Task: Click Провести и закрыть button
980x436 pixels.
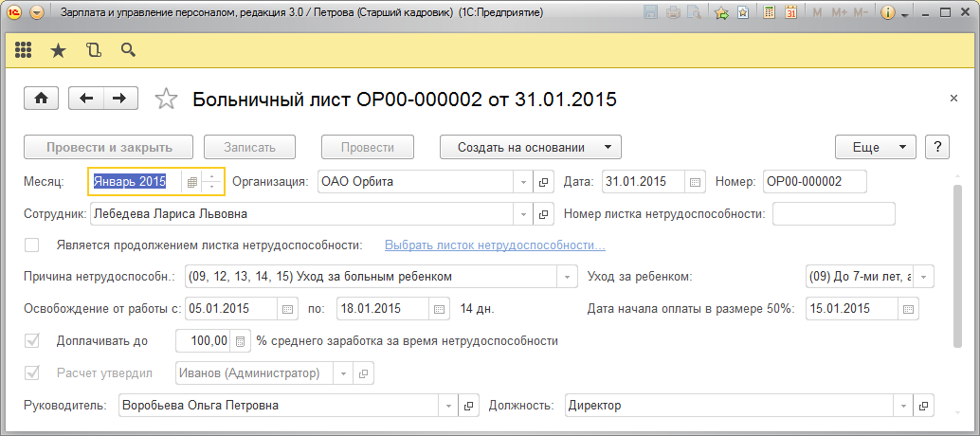Action: click(109, 148)
